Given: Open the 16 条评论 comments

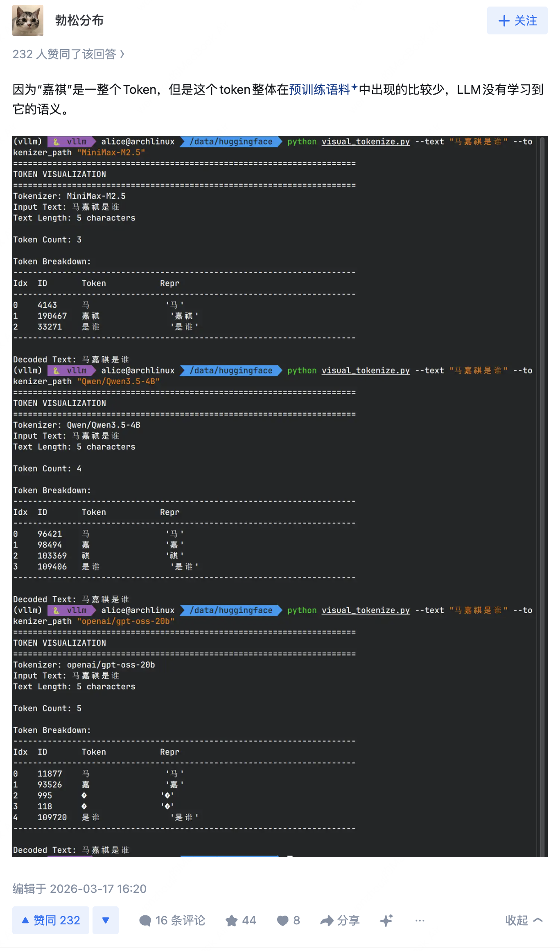Looking at the screenshot, I should click(x=172, y=920).
